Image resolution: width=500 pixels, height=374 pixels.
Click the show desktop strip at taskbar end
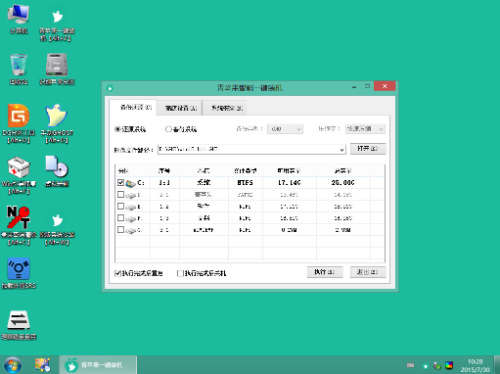tap(497, 365)
